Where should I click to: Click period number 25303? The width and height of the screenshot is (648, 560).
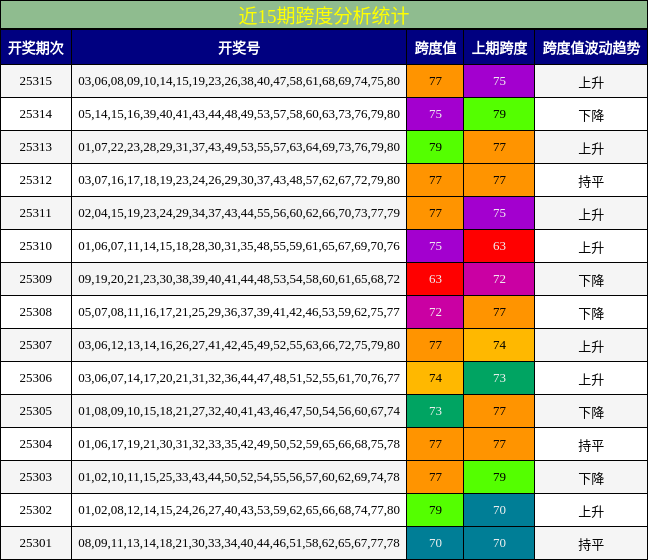click(x=36, y=477)
